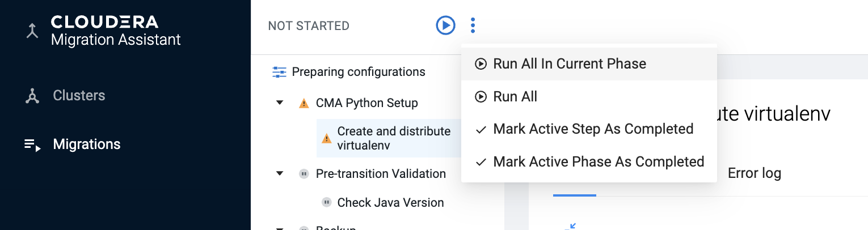
Task: Switch to the Error log tab
Action: pyautogui.click(x=754, y=173)
